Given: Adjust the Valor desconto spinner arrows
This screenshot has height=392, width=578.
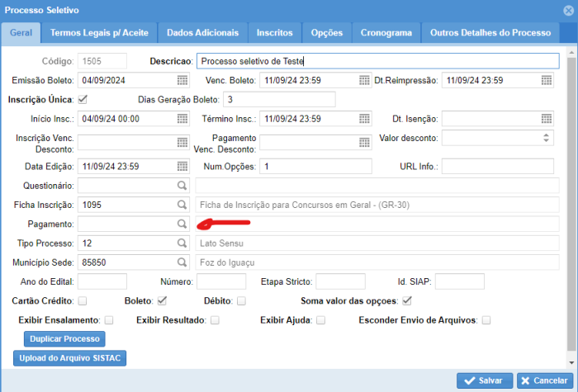Looking at the screenshot, I should pyautogui.click(x=546, y=138).
